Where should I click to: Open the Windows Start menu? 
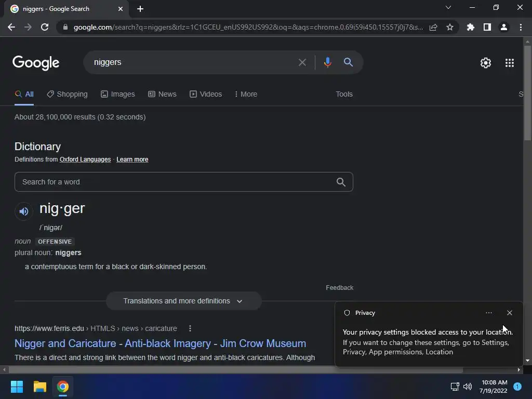coord(17,387)
